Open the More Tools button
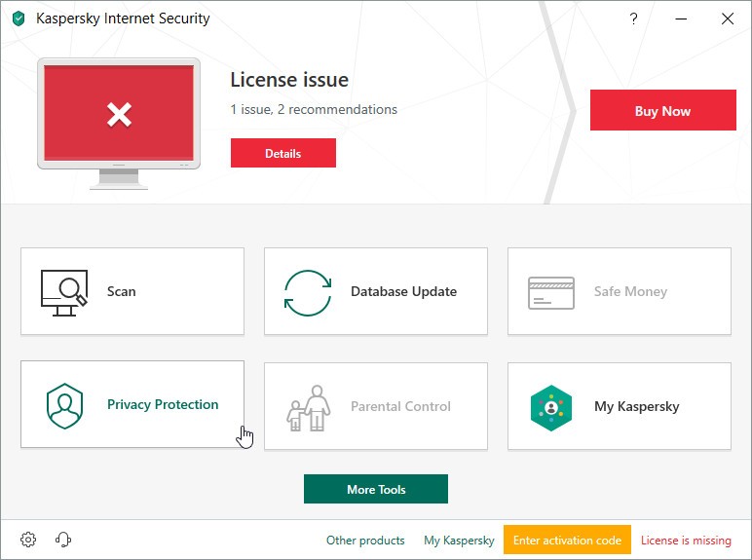752x560 pixels. (x=376, y=489)
